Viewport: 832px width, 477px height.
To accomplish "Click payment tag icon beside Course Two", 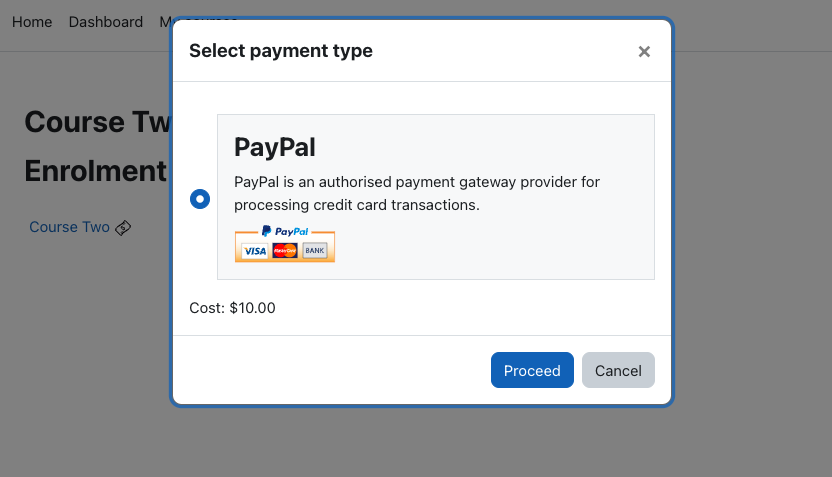I will click(x=123, y=228).
